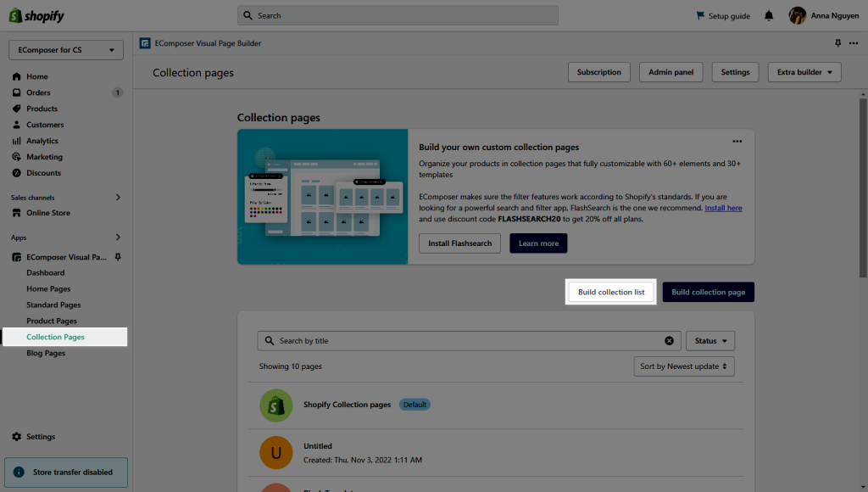Click EComposer Visual Page Builder title
Screen dimensions: 868x492
point(209,43)
